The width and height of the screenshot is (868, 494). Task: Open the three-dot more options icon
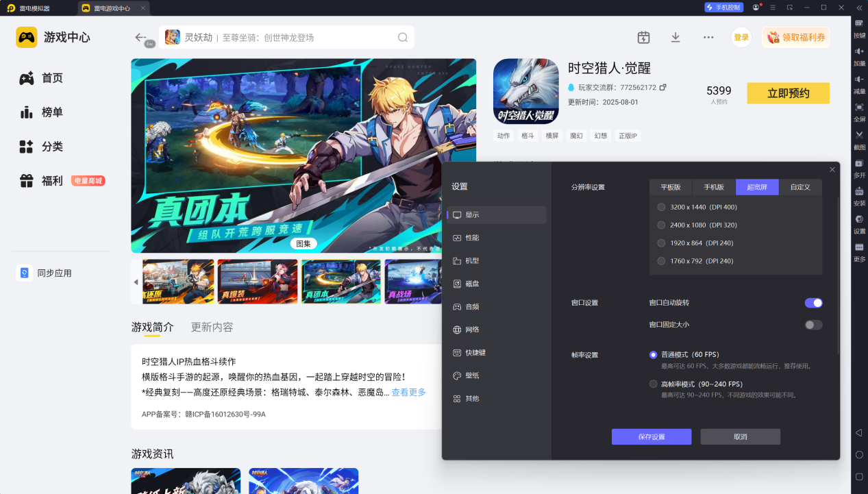(x=708, y=38)
